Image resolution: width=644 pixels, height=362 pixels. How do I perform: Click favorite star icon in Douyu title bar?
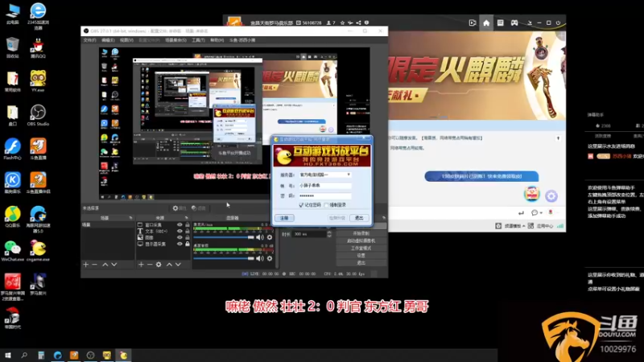343,23
